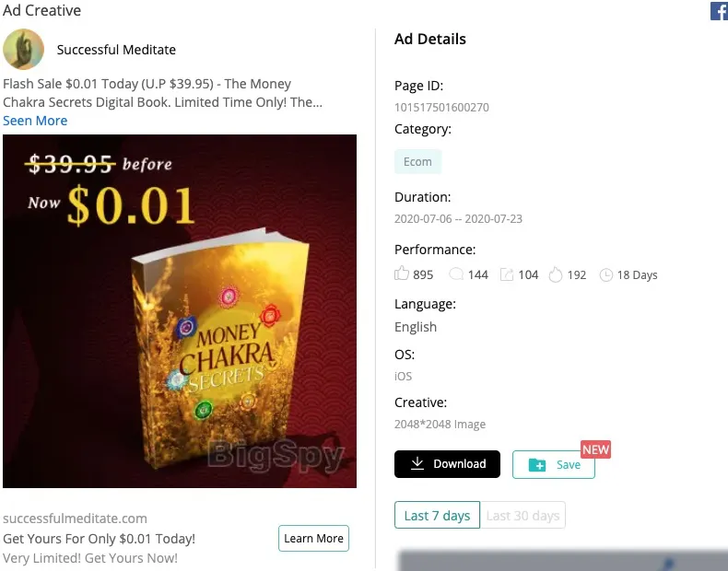Click the shares icon beside 104
Image resolution: width=728 pixels, height=571 pixels.
point(507,274)
